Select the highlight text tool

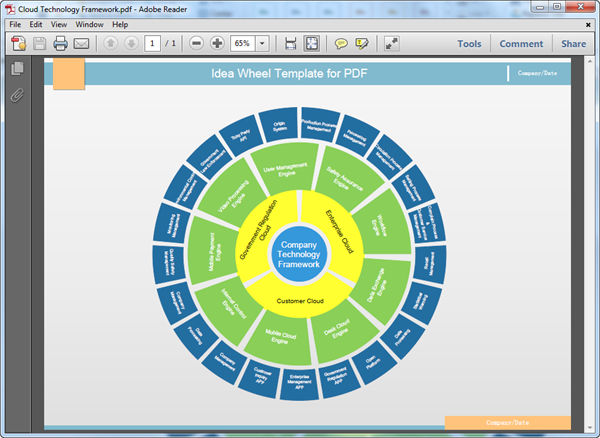pos(361,44)
